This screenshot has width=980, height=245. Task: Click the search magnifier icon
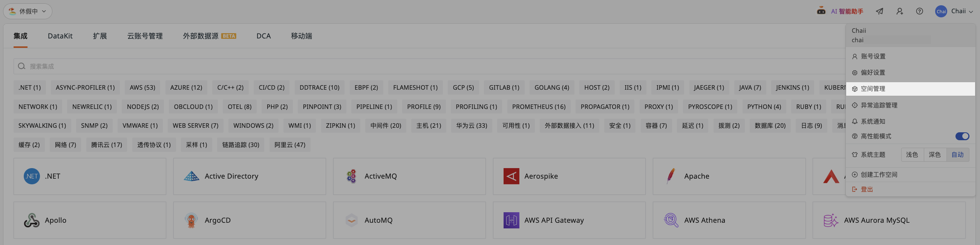pos(22,66)
